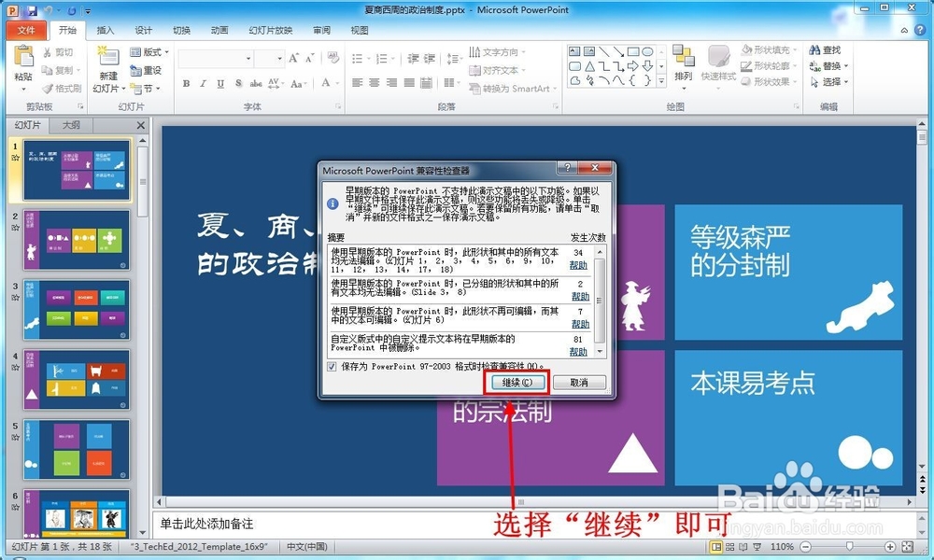Open the File (文件) tab
The height and width of the screenshot is (560, 934).
(26, 31)
